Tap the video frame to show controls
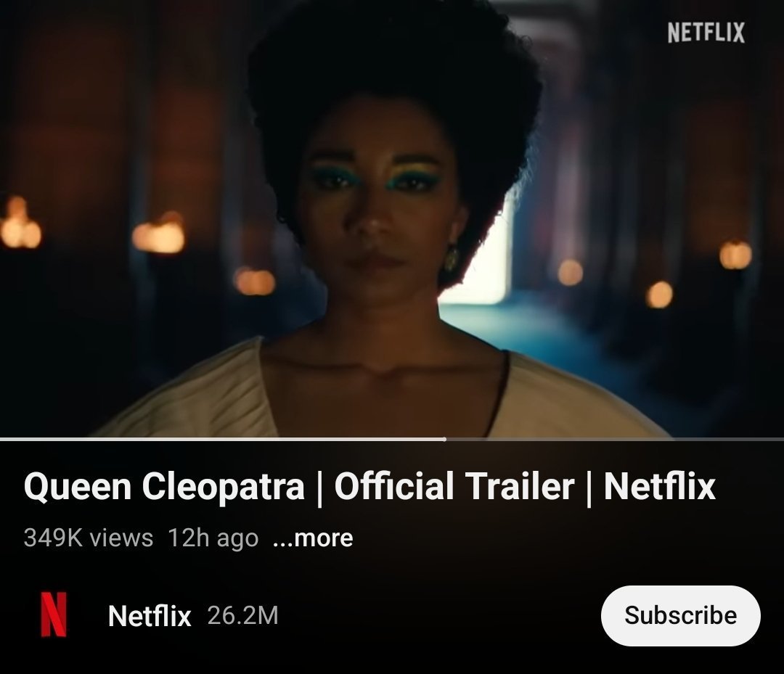Image resolution: width=784 pixels, height=674 pixels. (392, 218)
